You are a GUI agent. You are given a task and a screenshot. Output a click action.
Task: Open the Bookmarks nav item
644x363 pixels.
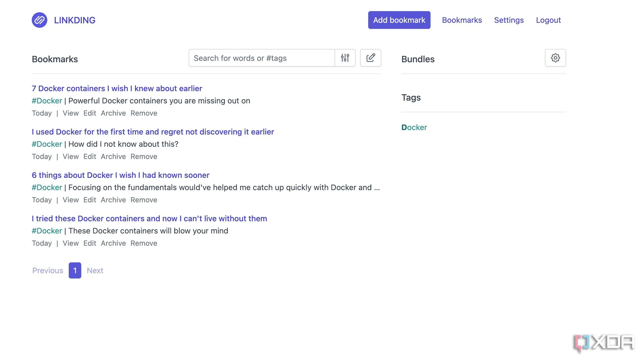click(461, 20)
